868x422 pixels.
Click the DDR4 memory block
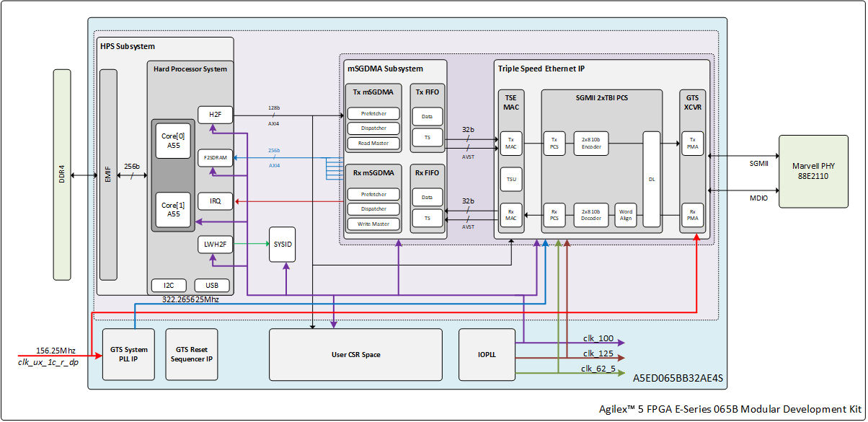pyautogui.click(x=62, y=174)
